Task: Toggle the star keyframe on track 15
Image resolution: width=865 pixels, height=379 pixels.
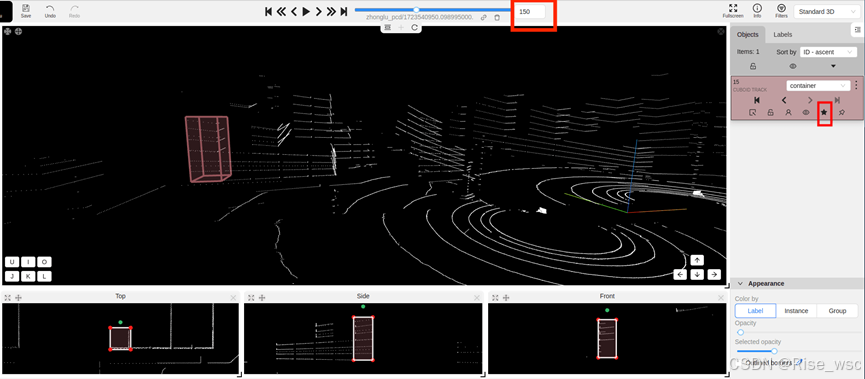Action: [x=824, y=112]
